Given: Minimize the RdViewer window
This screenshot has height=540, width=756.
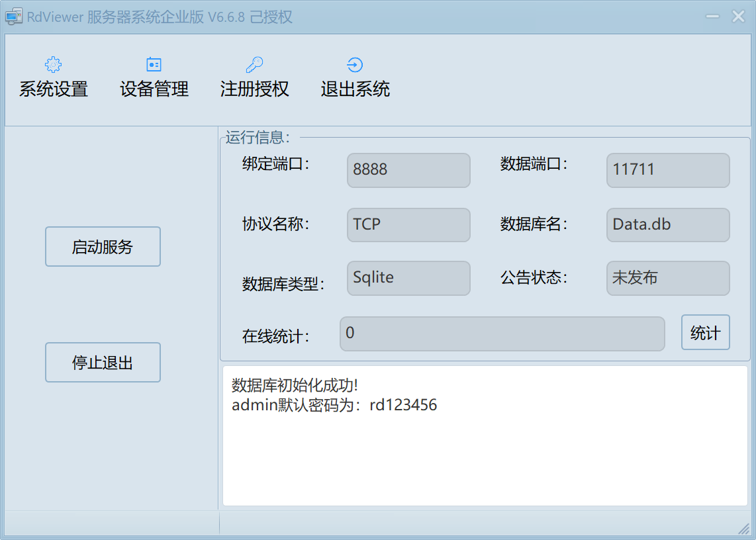Looking at the screenshot, I should coord(712,17).
